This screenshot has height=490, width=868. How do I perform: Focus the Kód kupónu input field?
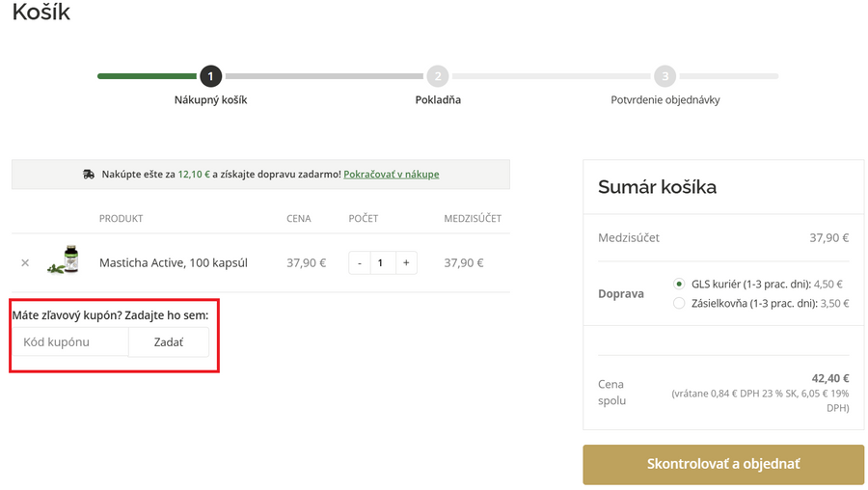[x=70, y=342]
